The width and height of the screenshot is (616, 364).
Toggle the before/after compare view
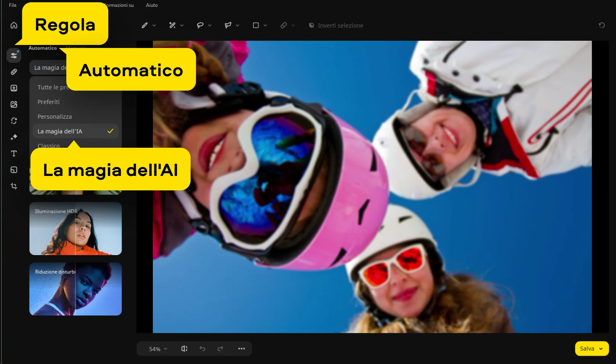(x=184, y=349)
